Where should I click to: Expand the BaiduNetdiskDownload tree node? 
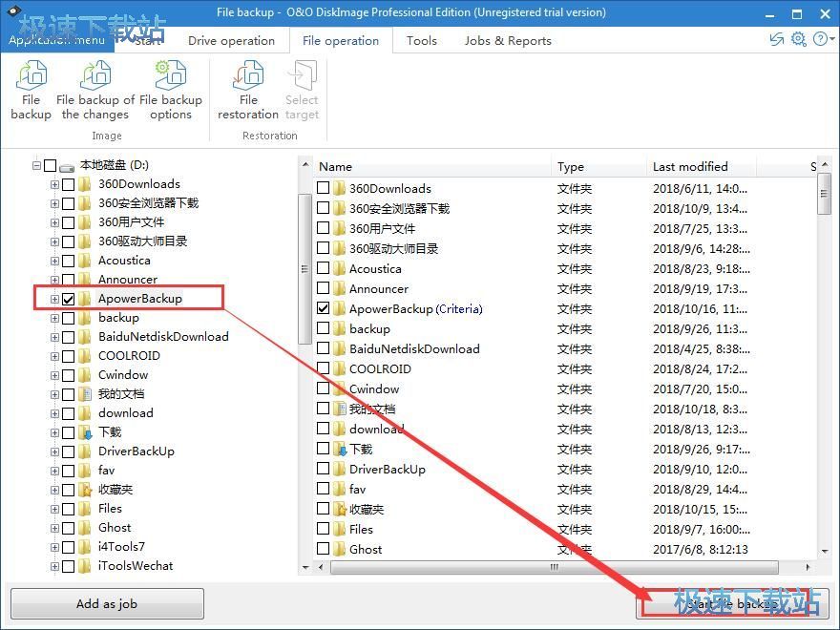coord(54,338)
